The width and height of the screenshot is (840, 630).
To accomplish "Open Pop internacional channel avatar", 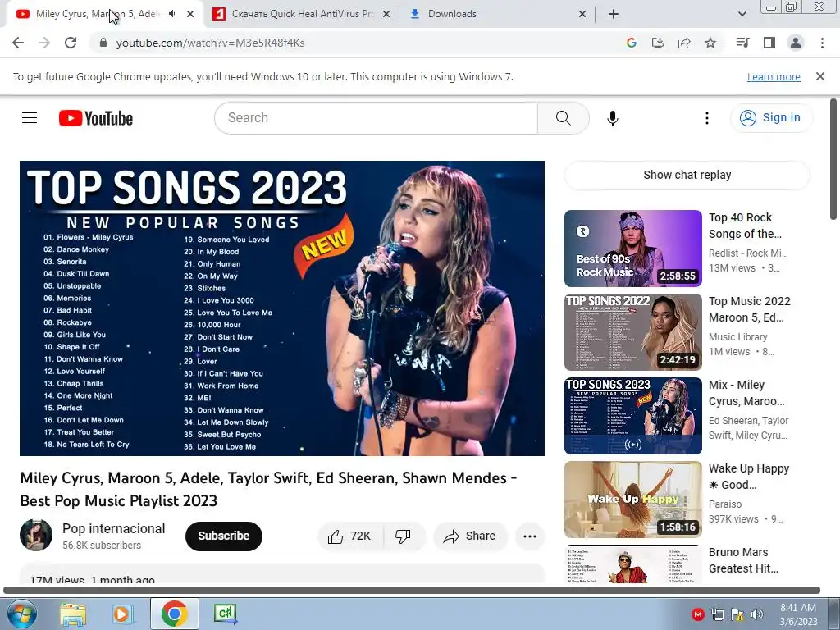I will pyautogui.click(x=36, y=535).
